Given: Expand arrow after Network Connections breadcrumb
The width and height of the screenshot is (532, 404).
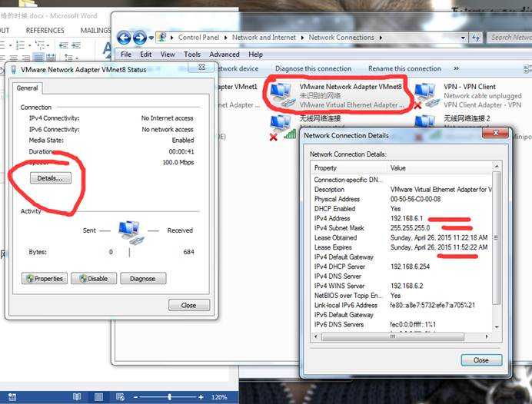Looking at the screenshot, I should 381,38.
